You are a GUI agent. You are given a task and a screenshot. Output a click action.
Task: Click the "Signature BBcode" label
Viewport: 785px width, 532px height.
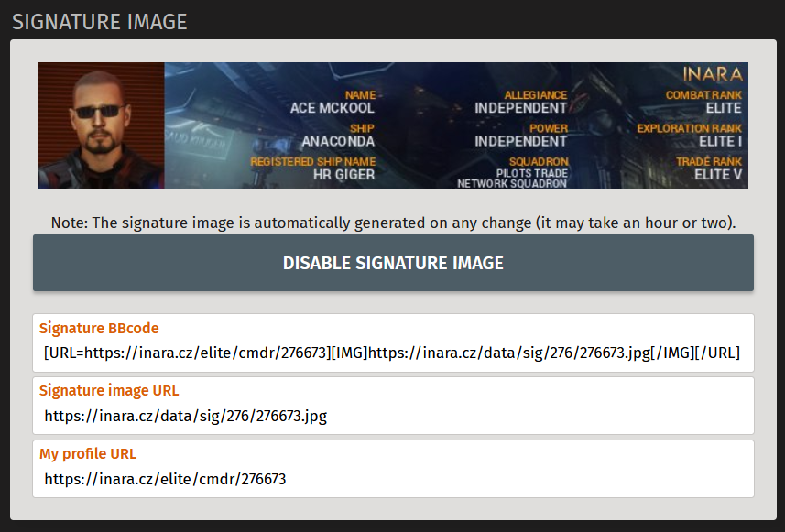[99, 328]
